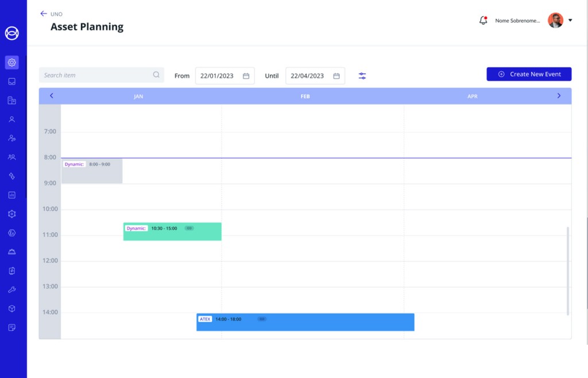This screenshot has width=588, height=378.
Task: Open the Until date picker
Action: coord(315,76)
